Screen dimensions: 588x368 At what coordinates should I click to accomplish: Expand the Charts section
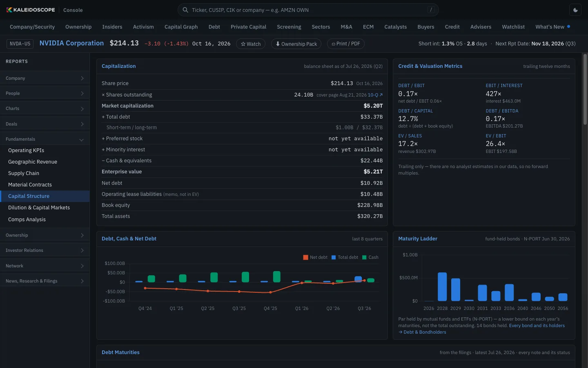(x=45, y=109)
